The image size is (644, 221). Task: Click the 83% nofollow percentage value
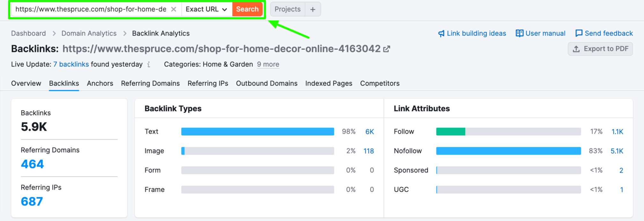(596, 151)
